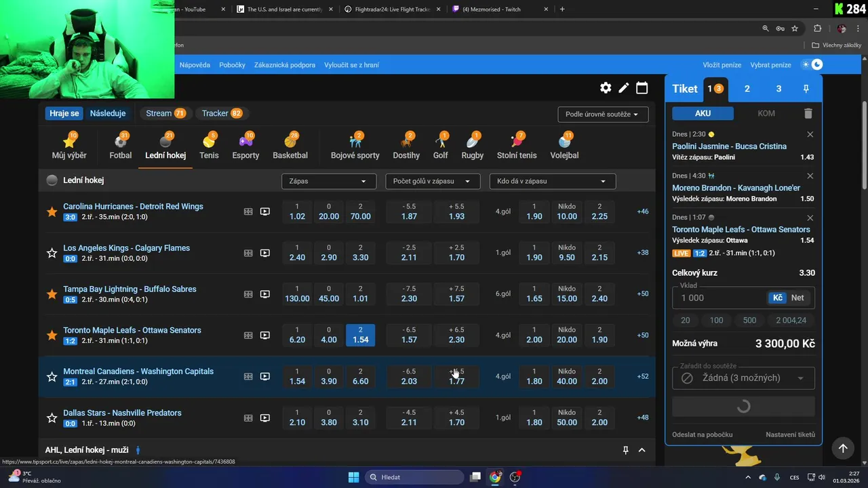Pin the ticket panel

point(806,89)
